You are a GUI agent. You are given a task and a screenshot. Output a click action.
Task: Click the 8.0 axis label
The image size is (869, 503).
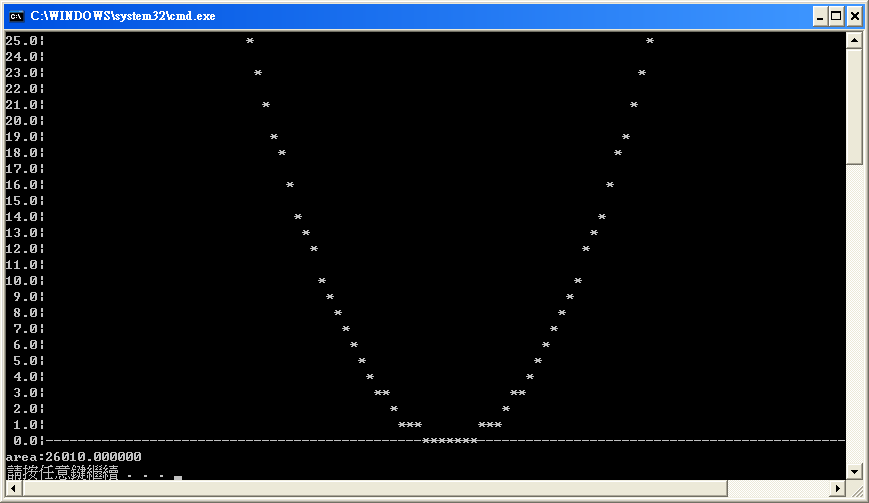tap(25, 313)
